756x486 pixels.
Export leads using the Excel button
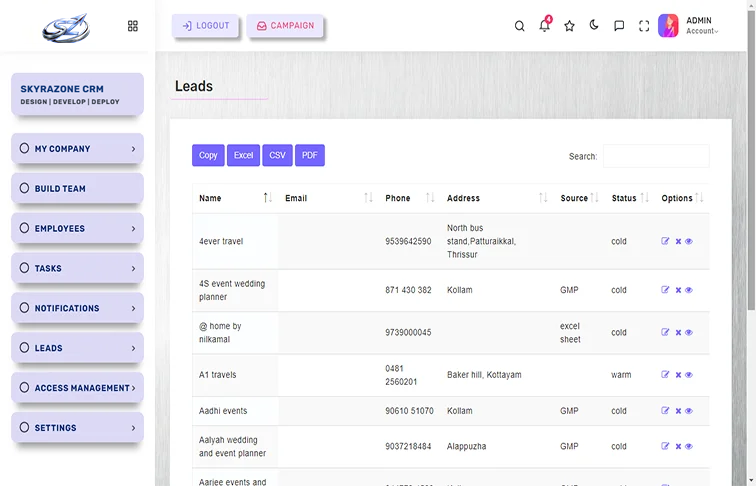[244, 155]
